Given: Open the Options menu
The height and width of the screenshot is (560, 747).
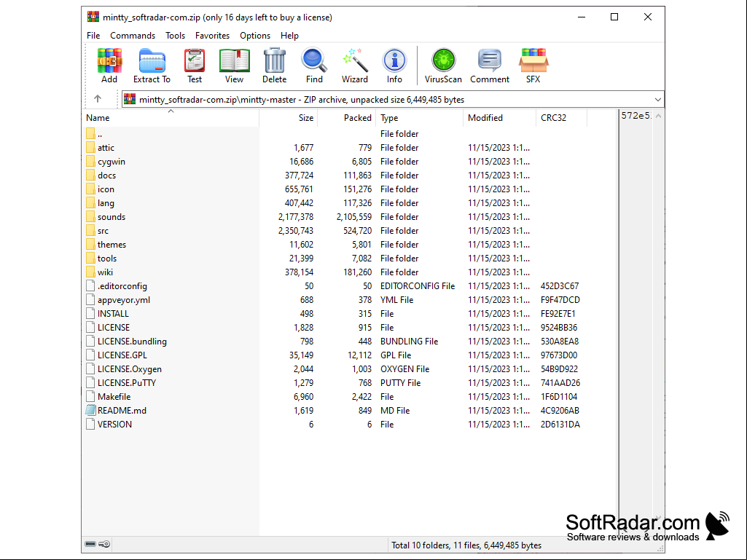Looking at the screenshot, I should (x=255, y=36).
